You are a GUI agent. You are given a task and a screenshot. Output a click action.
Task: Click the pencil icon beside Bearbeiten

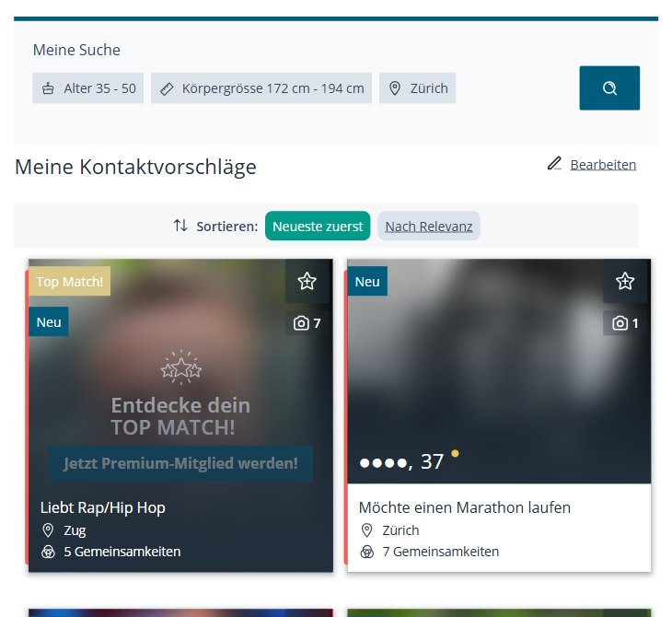(554, 163)
